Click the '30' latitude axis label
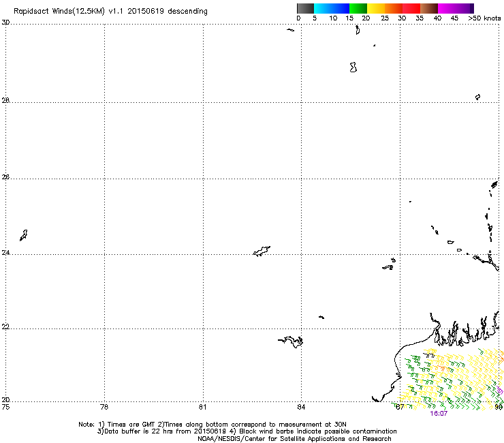The width and height of the screenshot is (504, 443). click(5, 22)
